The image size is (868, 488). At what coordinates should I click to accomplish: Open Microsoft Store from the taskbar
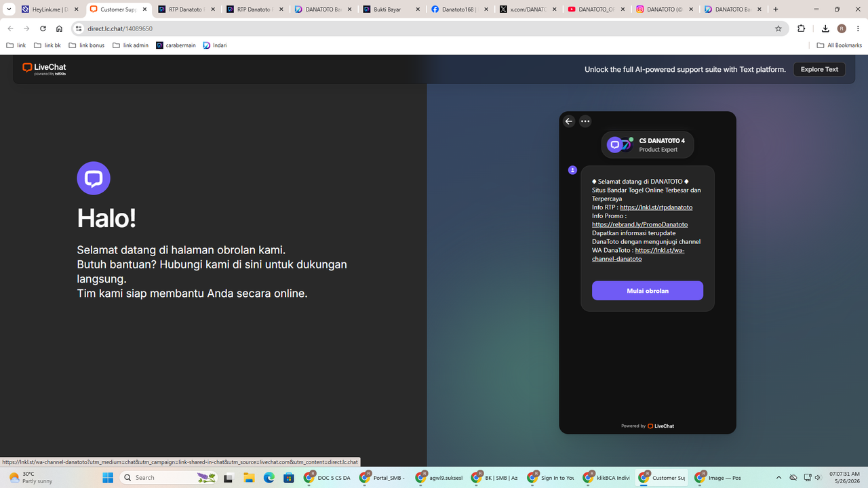pyautogui.click(x=289, y=478)
